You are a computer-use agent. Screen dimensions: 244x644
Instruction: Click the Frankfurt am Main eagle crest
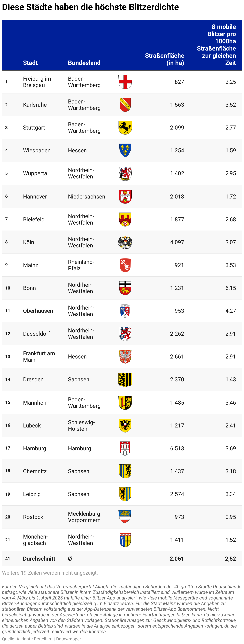point(125,356)
